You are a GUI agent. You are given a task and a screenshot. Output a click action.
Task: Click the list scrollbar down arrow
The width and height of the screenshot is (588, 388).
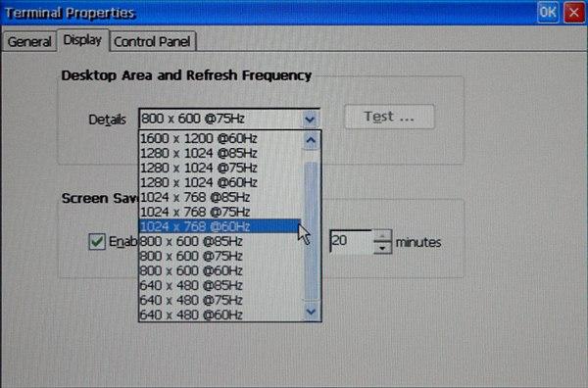(x=311, y=312)
